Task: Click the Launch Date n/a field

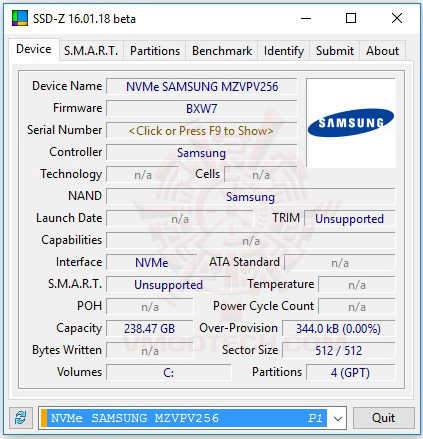Action: coord(180,219)
